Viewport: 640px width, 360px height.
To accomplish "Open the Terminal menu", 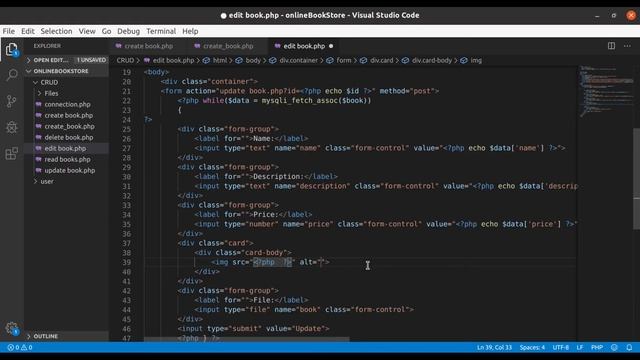I will click(161, 31).
